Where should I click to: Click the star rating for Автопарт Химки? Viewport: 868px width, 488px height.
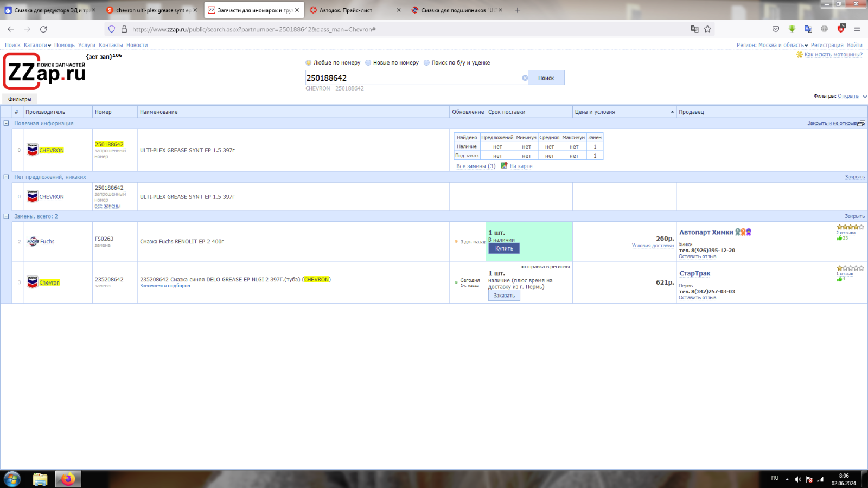coord(850,227)
